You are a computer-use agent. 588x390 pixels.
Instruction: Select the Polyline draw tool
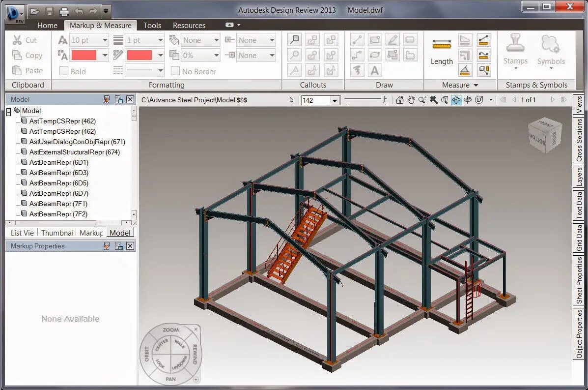click(357, 55)
